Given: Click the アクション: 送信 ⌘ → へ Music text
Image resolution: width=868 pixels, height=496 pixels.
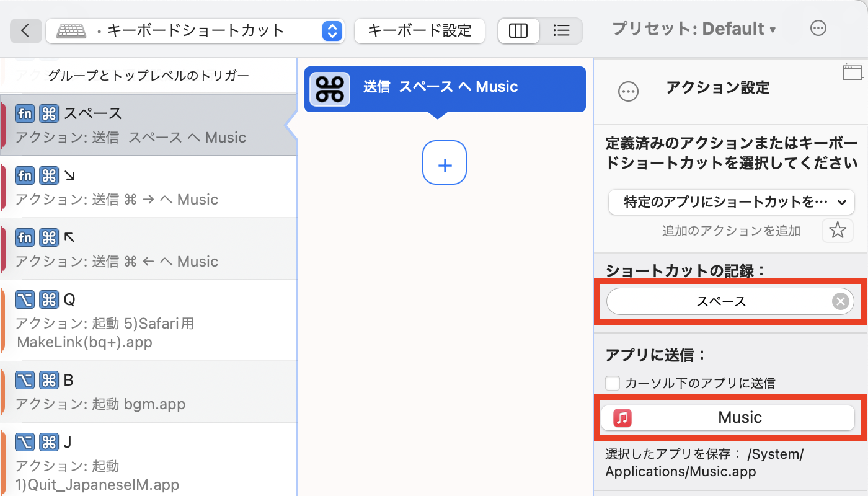Looking at the screenshot, I should pos(117,200).
